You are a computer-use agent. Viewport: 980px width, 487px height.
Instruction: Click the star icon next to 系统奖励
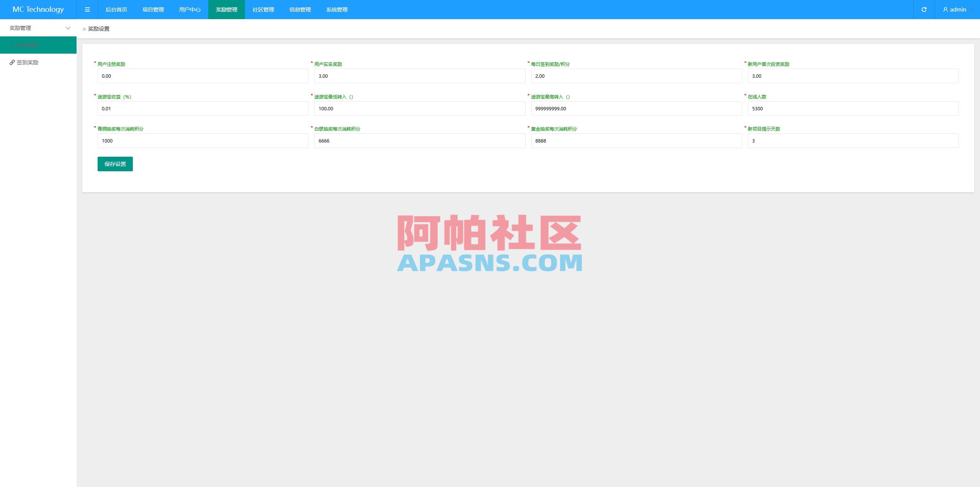12,45
